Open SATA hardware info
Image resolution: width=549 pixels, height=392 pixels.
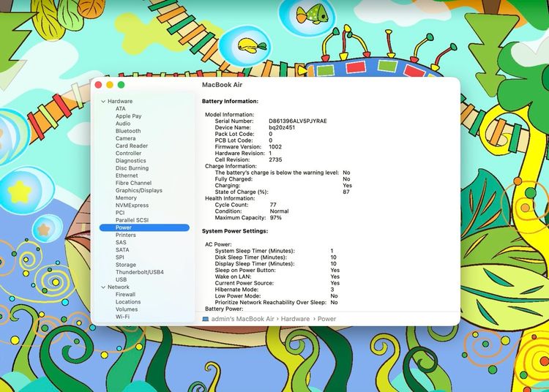(x=122, y=249)
